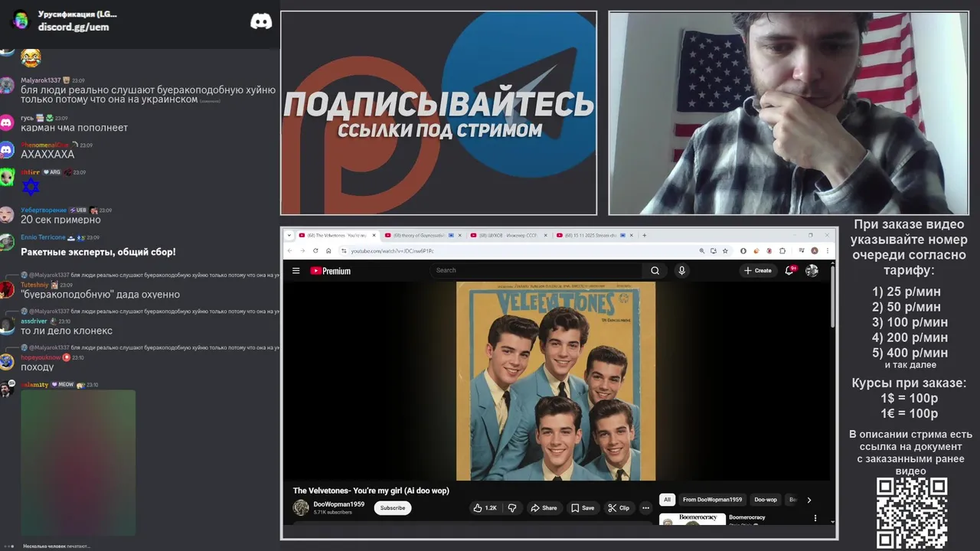Click the browser address bar URL
The width and height of the screenshot is (980, 551).
click(x=392, y=251)
